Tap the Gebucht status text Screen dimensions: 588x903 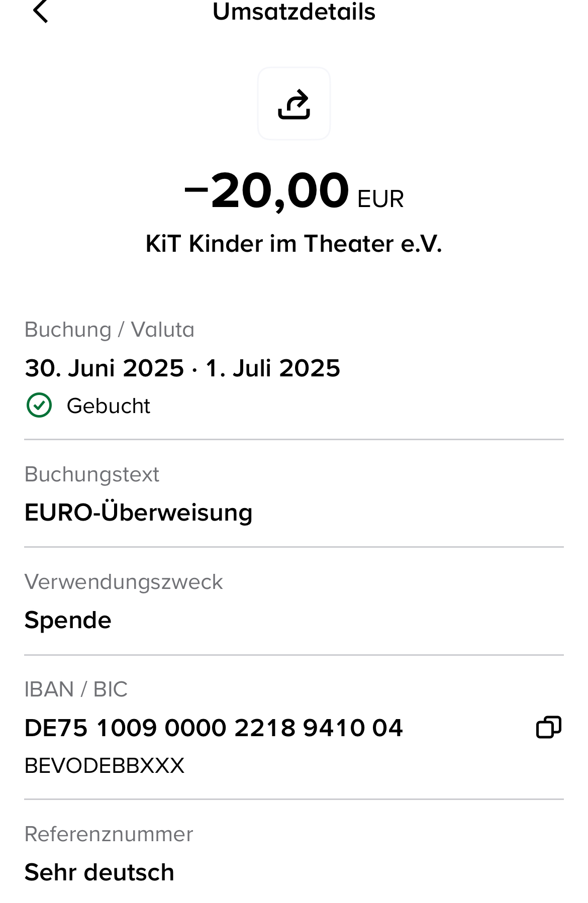coord(109,406)
